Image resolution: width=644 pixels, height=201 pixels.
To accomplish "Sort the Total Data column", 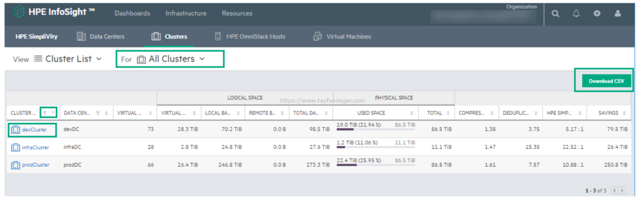I will pos(326,113).
